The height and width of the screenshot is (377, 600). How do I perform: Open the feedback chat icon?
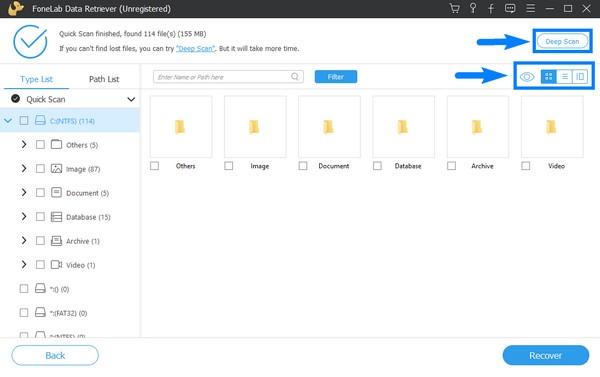pos(510,8)
